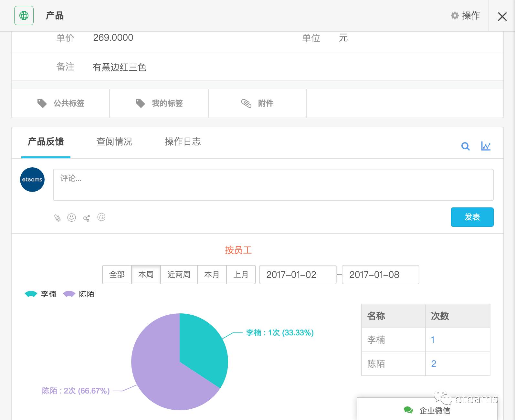Click the 李楠 name cell in the table
Viewport: 515px width, 420px height.
[394, 340]
